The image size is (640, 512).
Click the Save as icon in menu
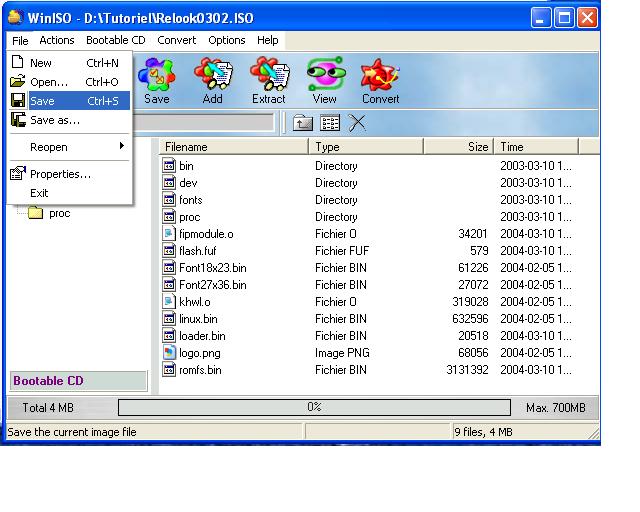(18, 120)
